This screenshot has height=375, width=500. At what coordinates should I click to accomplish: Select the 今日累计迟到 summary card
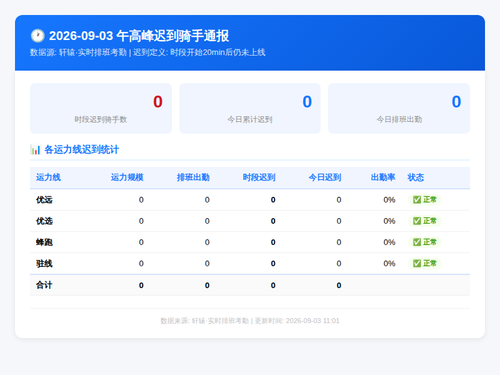tap(250, 108)
